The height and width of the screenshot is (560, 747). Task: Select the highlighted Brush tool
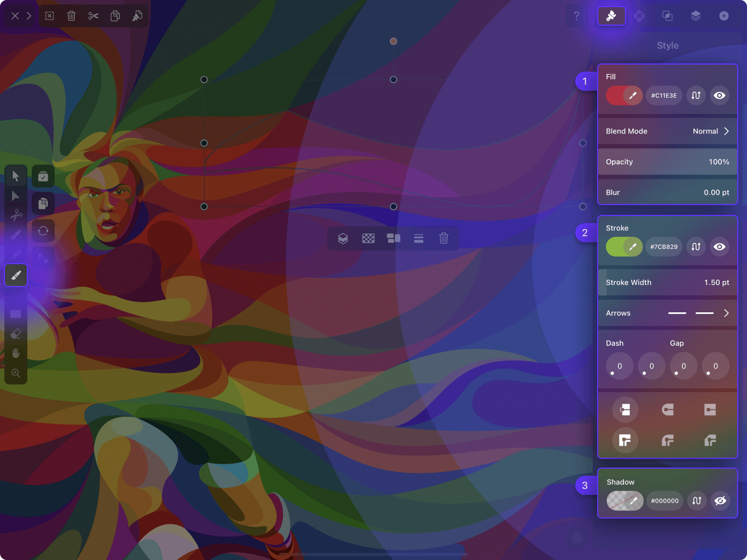[16, 275]
